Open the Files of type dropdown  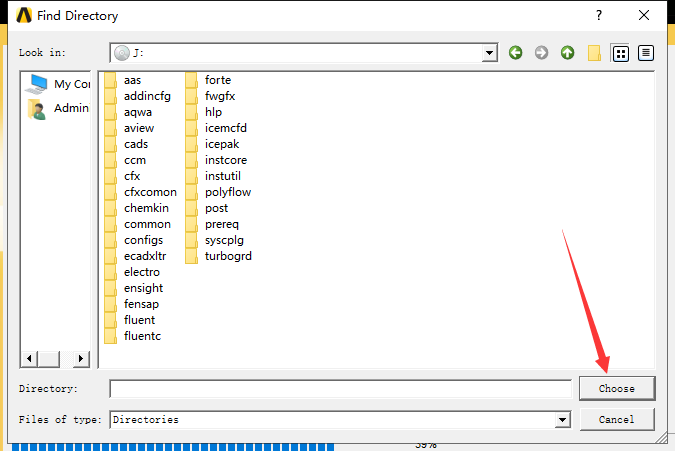[562, 420]
